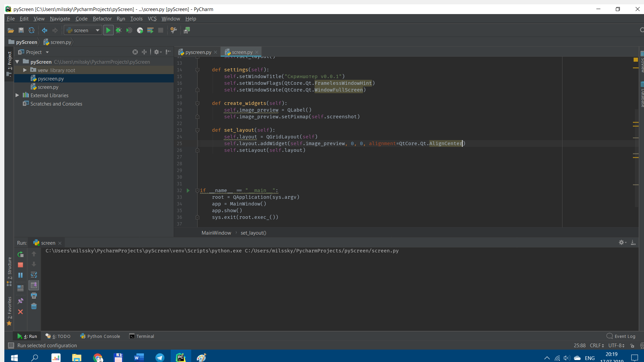The width and height of the screenshot is (644, 362).
Task: Print the Run console output
Action: coord(34,296)
